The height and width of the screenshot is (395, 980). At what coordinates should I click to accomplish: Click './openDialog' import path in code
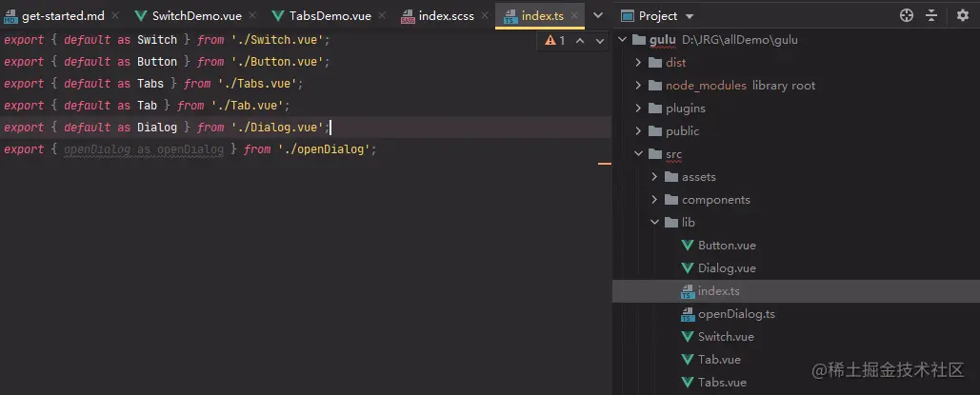click(x=324, y=149)
